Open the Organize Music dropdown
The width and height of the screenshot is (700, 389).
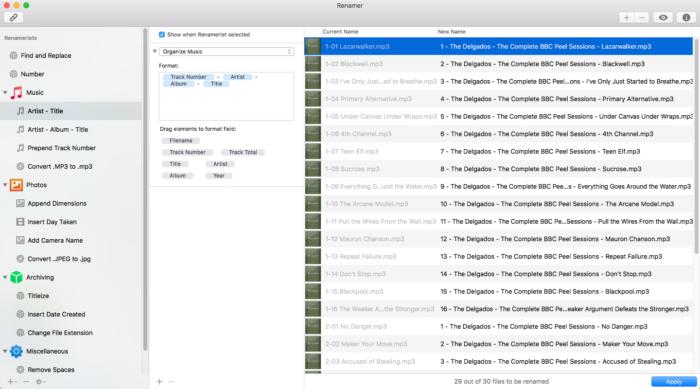pos(226,52)
